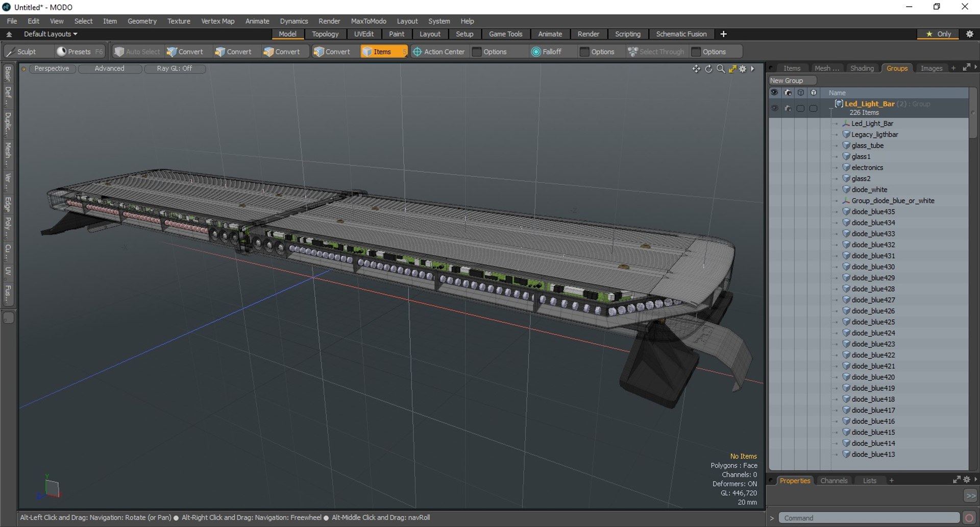Open the Presets browser
This screenshot has width=980, height=527.
[x=79, y=52]
